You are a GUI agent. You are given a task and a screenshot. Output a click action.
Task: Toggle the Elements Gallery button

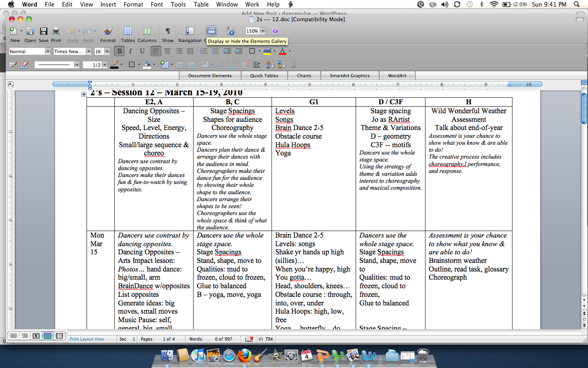pos(211,31)
